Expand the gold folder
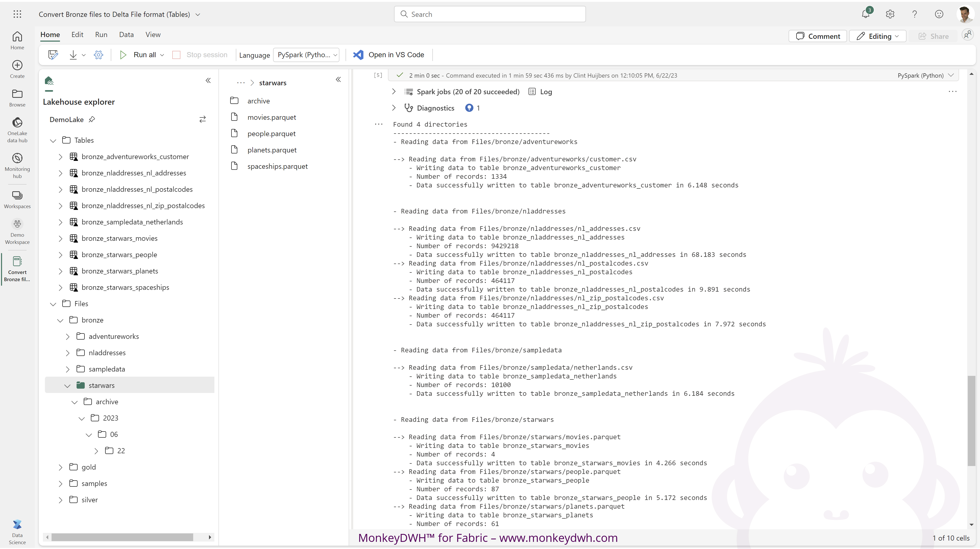The width and height of the screenshot is (980, 549). pos(60,468)
